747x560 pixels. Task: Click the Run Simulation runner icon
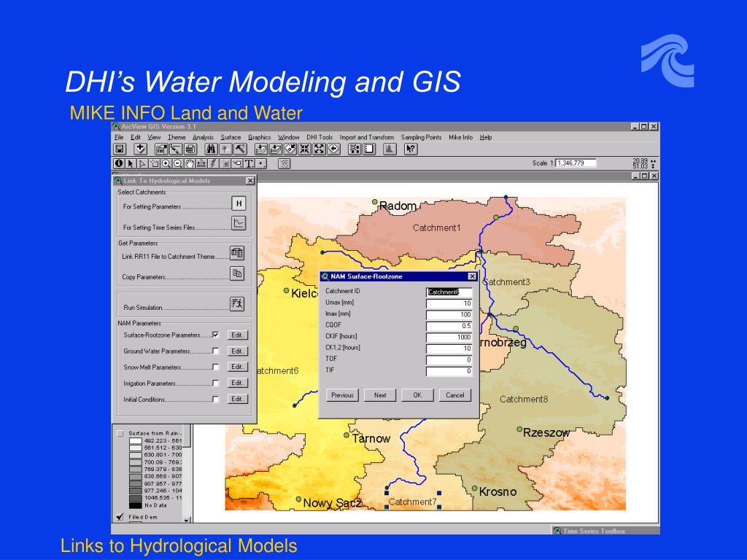point(237,304)
